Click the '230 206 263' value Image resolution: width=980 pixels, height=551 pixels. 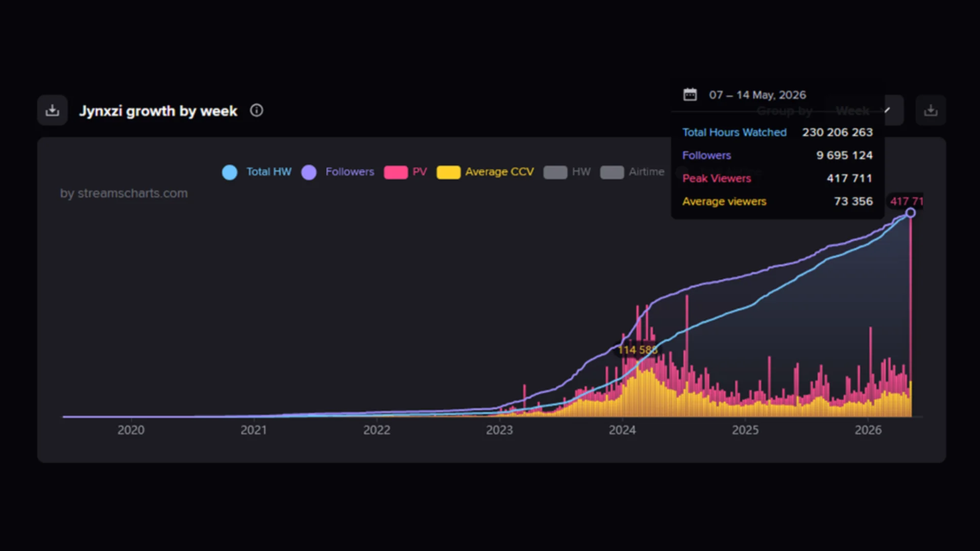coord(838,132)
